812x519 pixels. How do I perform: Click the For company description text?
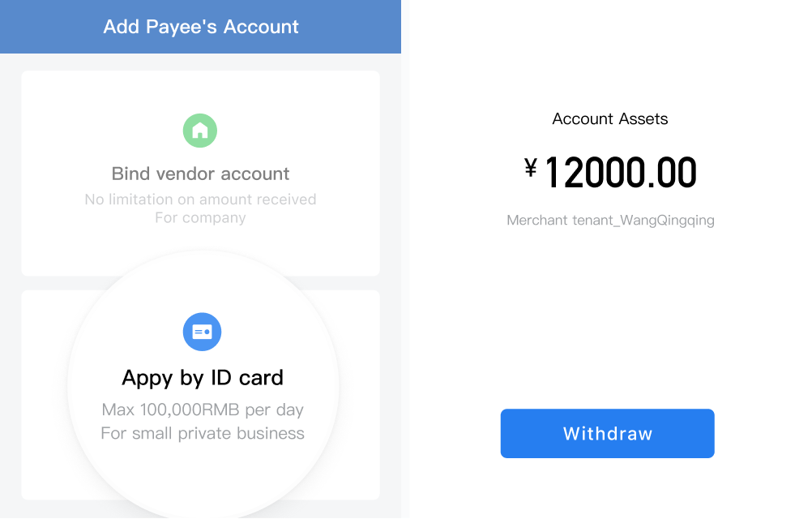click(200, 217)
